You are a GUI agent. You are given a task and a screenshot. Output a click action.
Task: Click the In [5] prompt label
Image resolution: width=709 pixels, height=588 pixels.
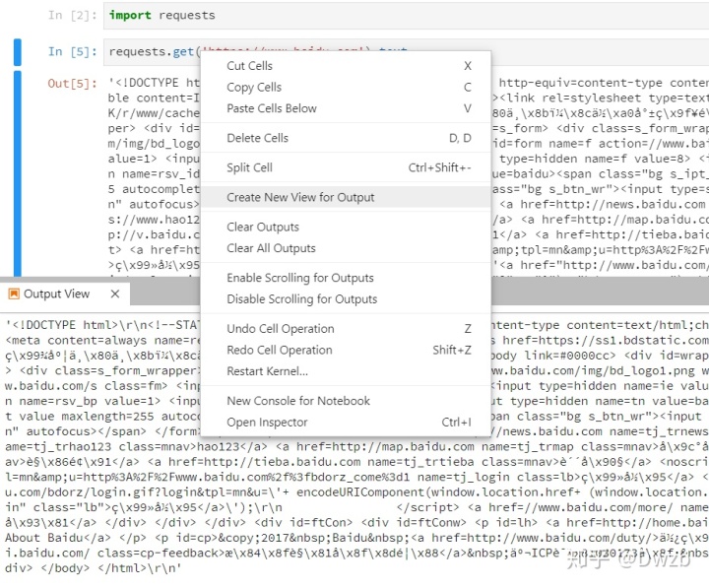coord(72,51)
